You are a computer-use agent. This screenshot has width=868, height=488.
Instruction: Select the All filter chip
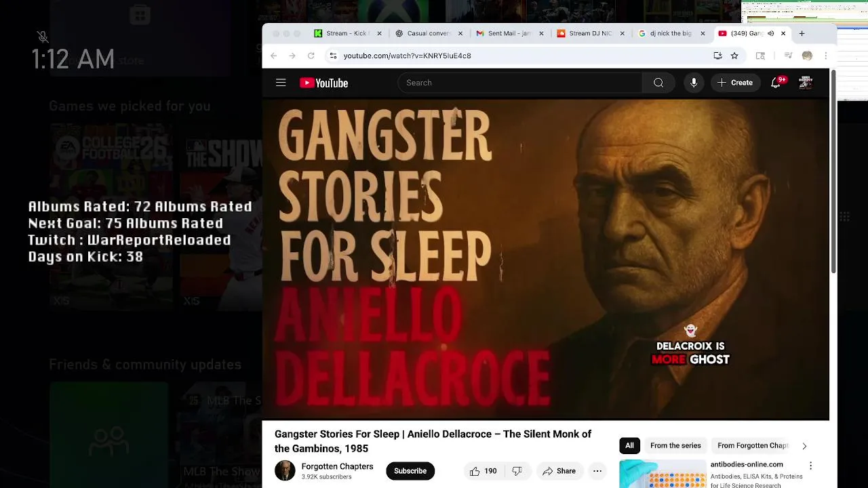629,445
